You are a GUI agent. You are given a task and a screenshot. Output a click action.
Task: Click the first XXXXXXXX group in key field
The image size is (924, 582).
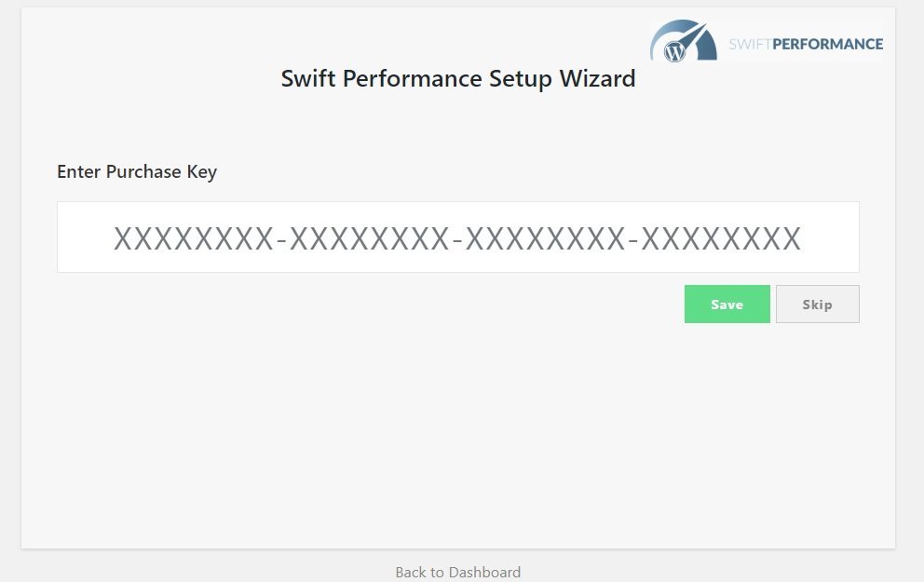coord(194,238)
